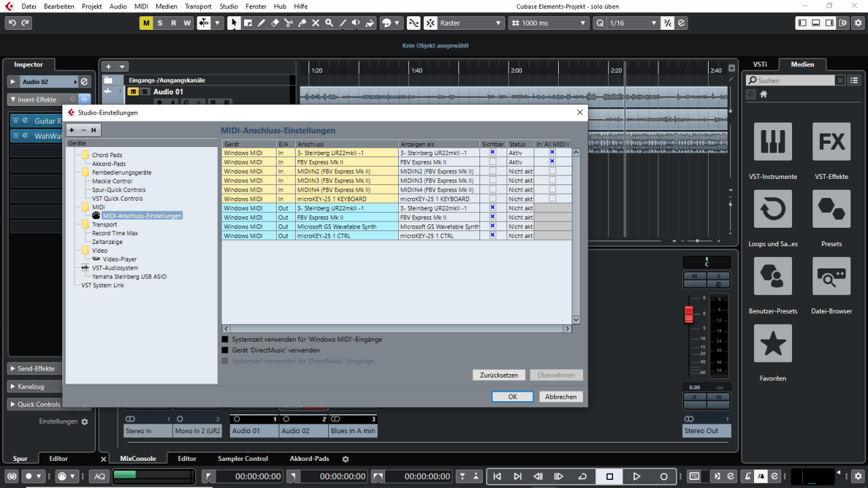This screenshot has width=868, height=488.
Task: Click the Play transport button
Action: click(x=636, y=476)
